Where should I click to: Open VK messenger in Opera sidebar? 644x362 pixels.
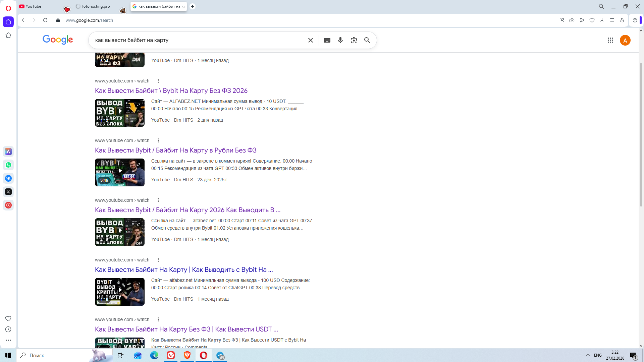(8, 178)
